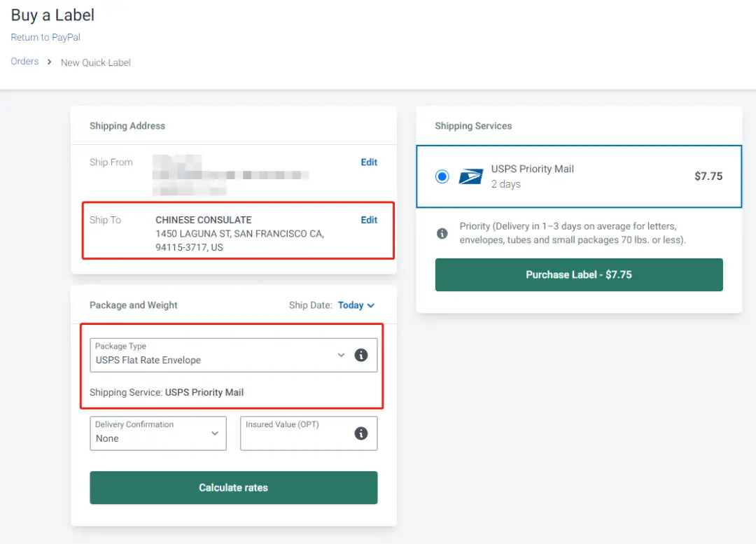The width and height of the screenshot is (756, 544).
Task: Click the Shipping Service: USPS Priority Mail text
Action: [167, 393]
